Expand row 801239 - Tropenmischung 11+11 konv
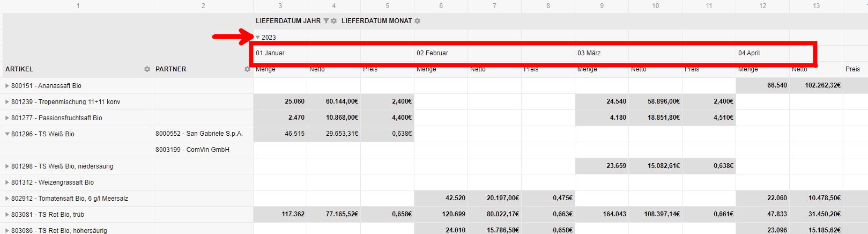 coord(7,102)
